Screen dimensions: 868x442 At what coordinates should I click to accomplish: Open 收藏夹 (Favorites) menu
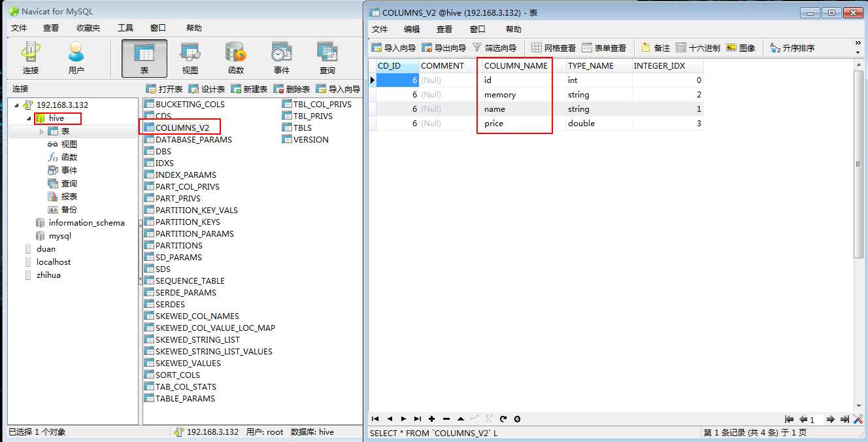[x=88, y=27]
